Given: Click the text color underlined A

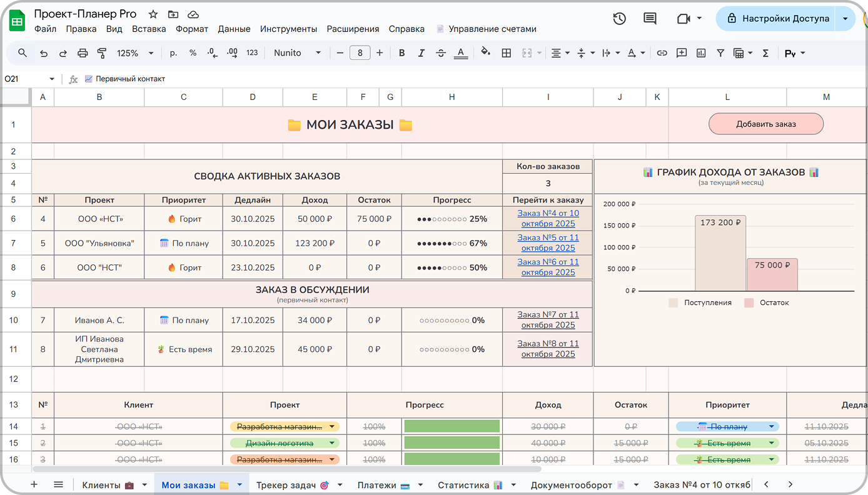Looking at the screenshot, I should (461, 53).
